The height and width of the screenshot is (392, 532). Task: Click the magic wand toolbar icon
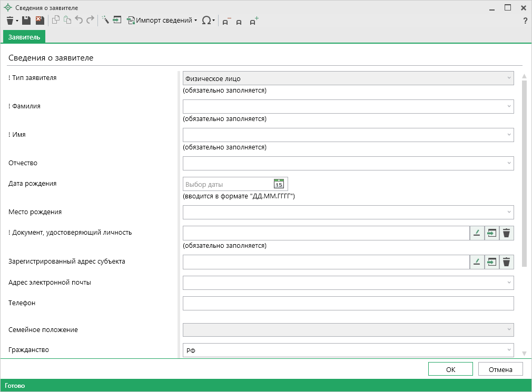105,21
